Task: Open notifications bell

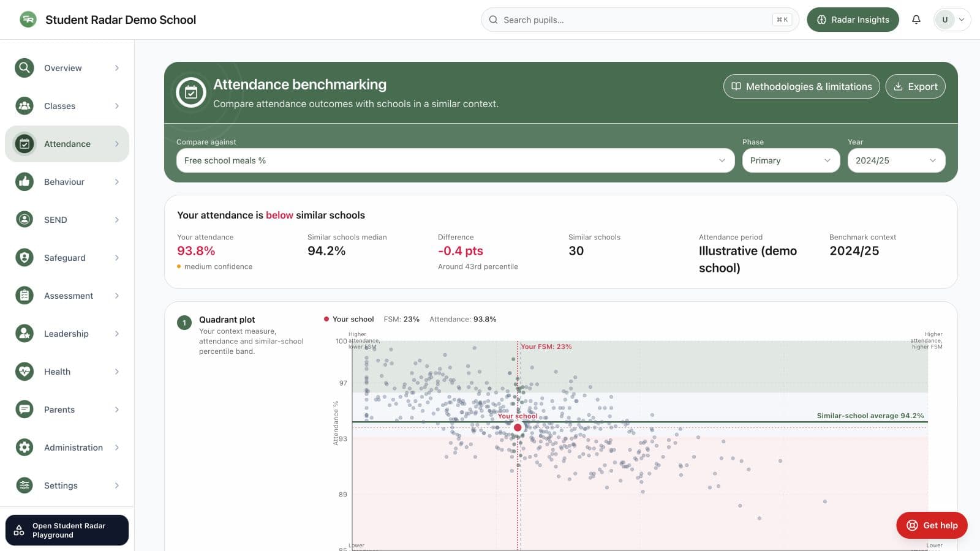Action: [x=916, y=20]
